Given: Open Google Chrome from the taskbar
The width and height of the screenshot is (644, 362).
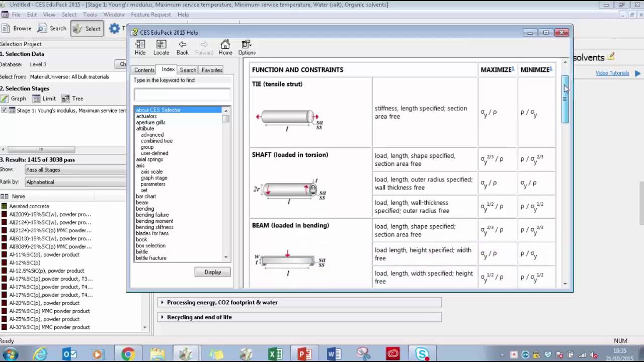Looking at the screenshot, I should 128,354.
